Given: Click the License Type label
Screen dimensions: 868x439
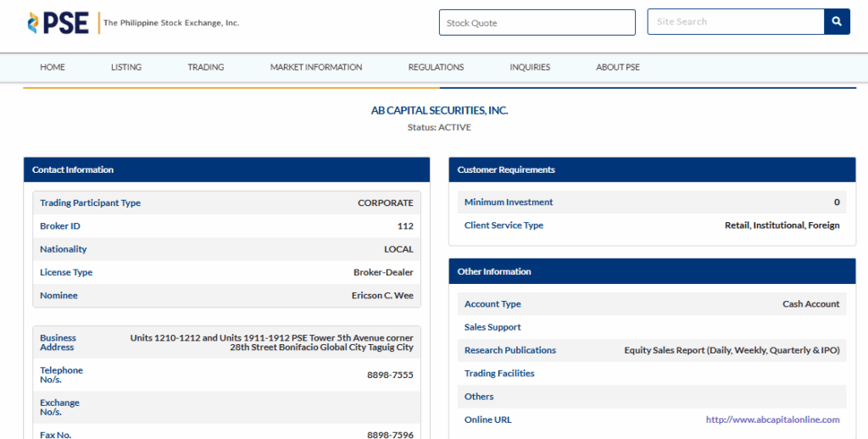Looking at the screenshot, I should [66, 272].
